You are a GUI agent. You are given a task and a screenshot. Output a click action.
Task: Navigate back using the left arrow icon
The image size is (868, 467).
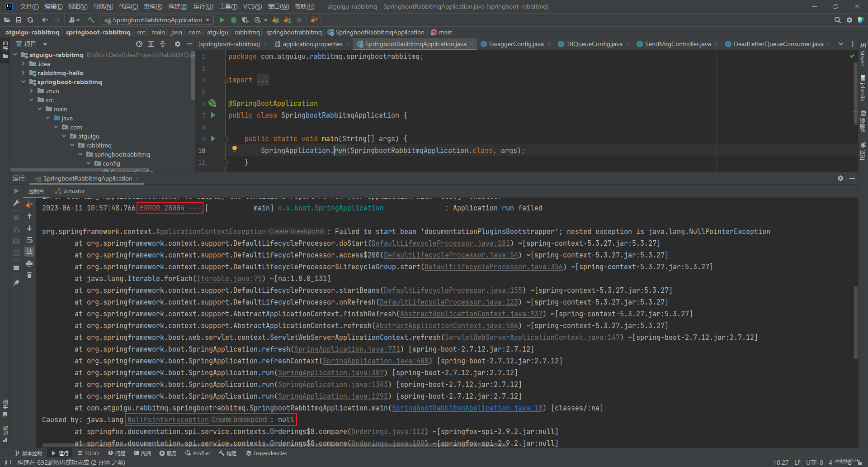45,20
